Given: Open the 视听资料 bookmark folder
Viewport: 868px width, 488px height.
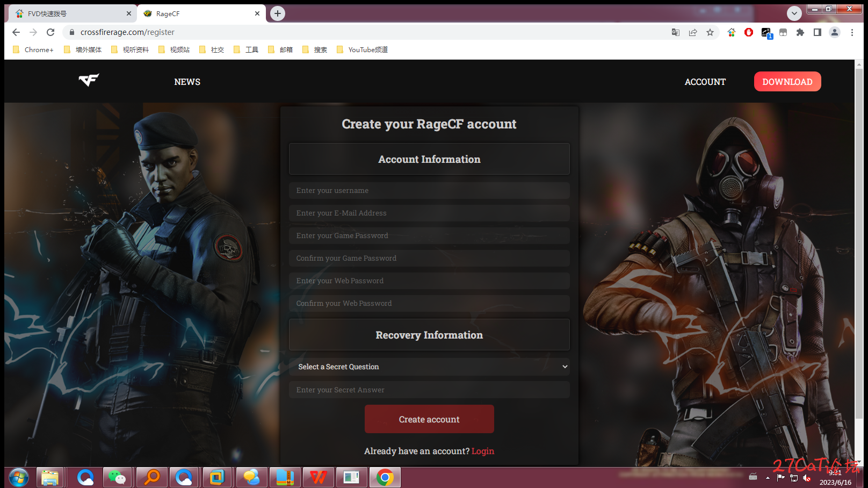Looking at the screenshot, I should [130, 49].
